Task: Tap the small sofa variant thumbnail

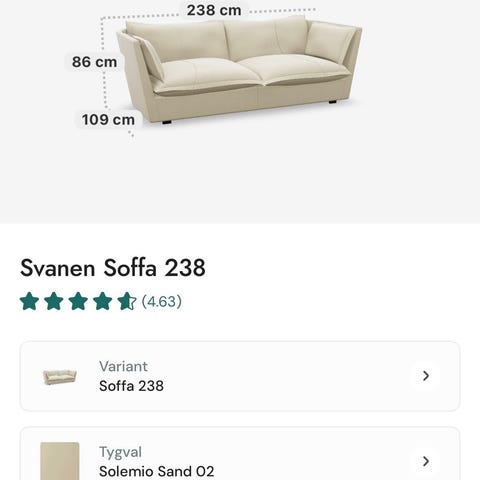Action: coord(60,377)
